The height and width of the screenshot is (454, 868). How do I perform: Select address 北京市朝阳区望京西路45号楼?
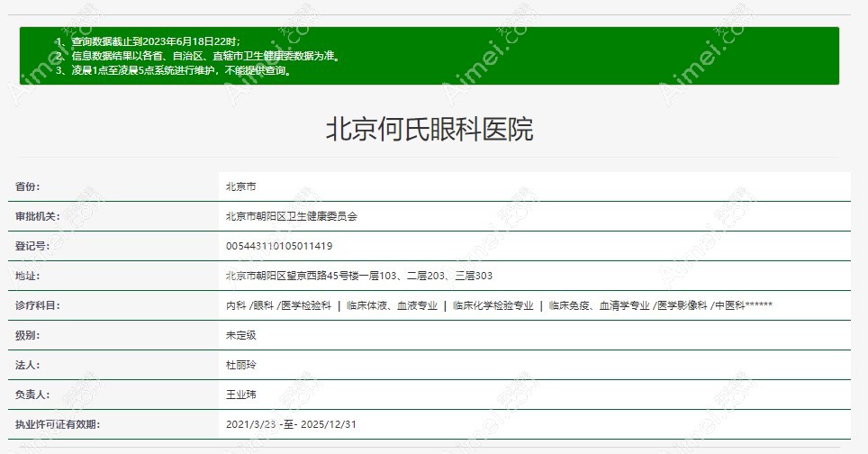359,276
